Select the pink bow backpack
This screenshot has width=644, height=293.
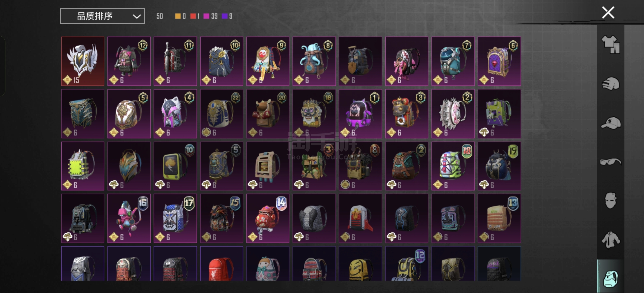(x=407, y=61)
